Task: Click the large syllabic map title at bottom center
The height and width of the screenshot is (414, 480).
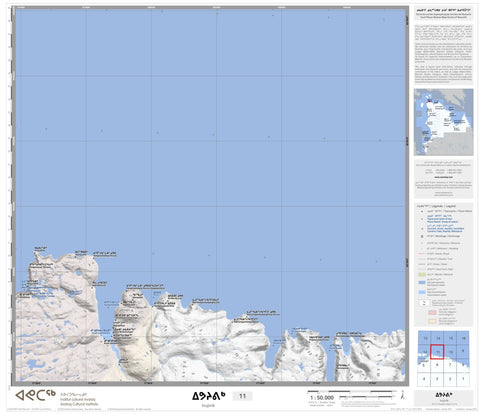Action: point(209,396)
